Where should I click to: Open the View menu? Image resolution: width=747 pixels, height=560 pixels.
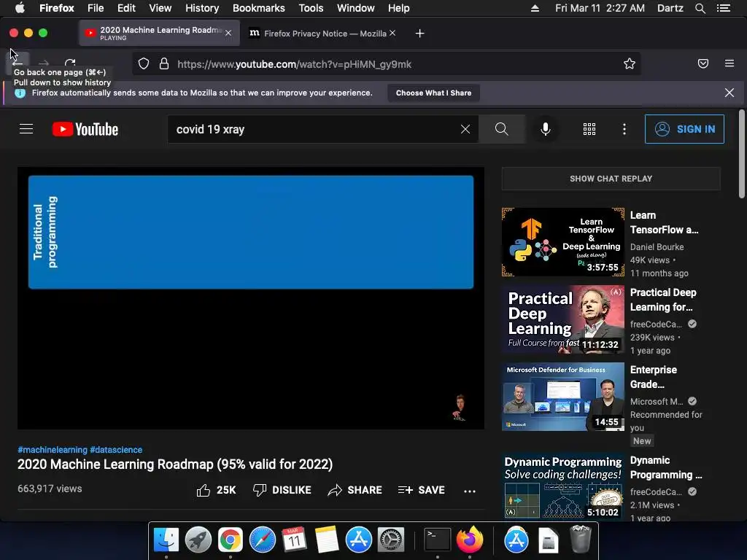tap(160, 8)
